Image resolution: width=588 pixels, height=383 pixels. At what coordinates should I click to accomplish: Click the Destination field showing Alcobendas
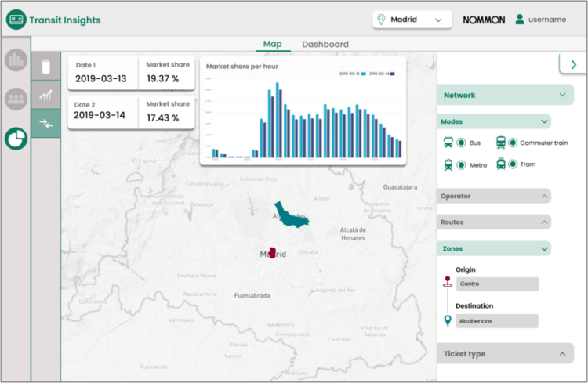point(499,320)
